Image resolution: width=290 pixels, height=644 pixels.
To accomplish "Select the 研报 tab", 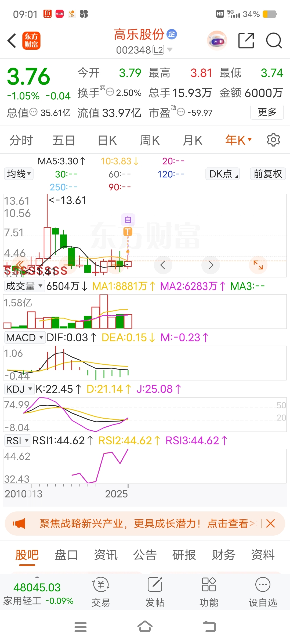I will tap(184, 555).
